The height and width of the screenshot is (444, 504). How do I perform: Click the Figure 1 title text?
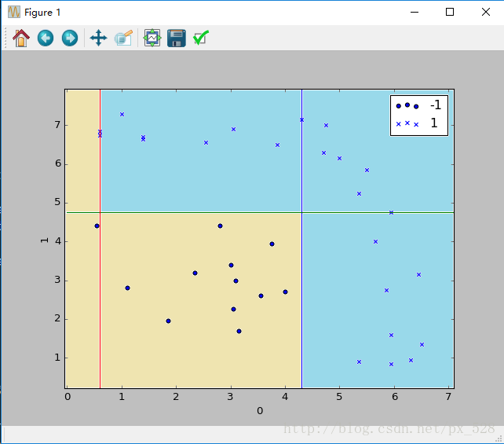tap(42, 13)
